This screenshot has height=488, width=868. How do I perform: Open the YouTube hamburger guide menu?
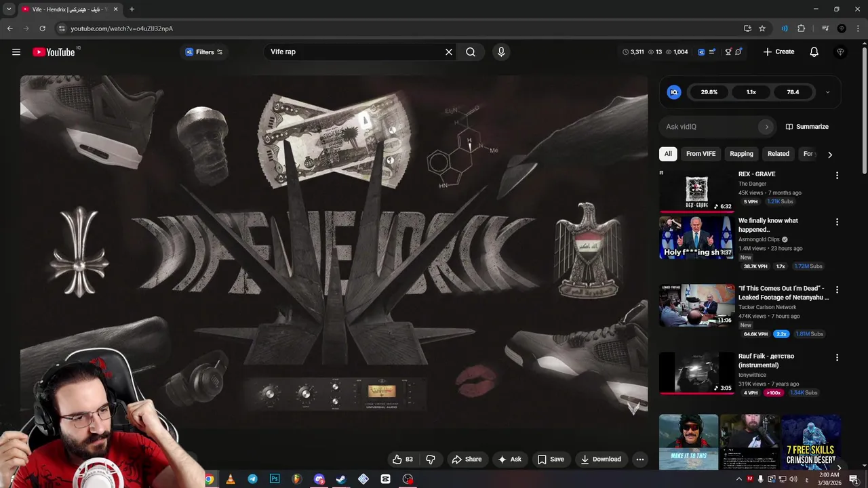(x=16, y=52)
